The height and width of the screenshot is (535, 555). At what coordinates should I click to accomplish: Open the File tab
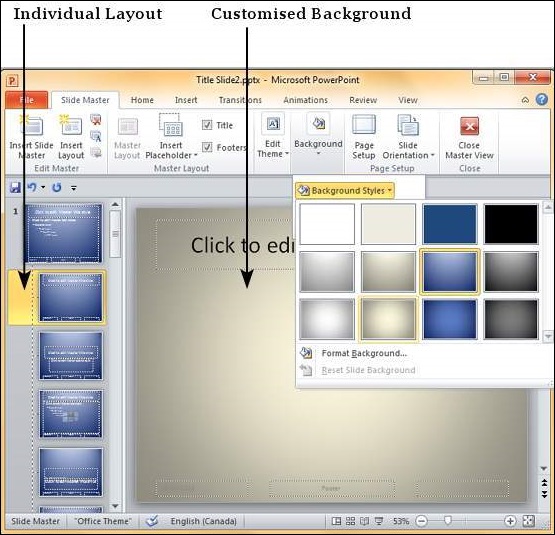point(27,100)
